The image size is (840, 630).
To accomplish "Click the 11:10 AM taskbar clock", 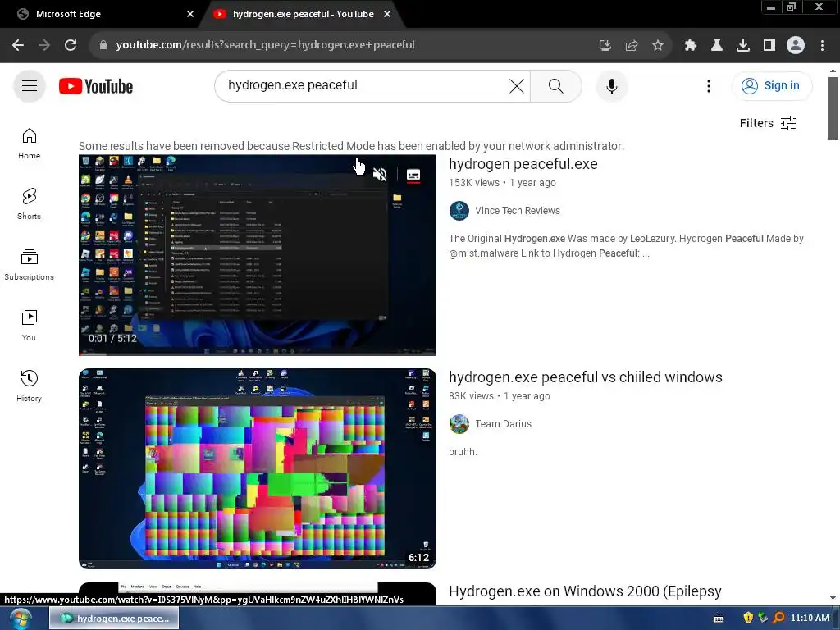I will [810, 618].
